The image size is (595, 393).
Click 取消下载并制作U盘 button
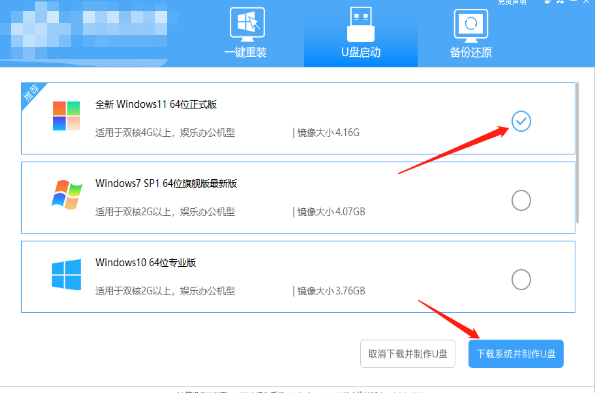408,354
